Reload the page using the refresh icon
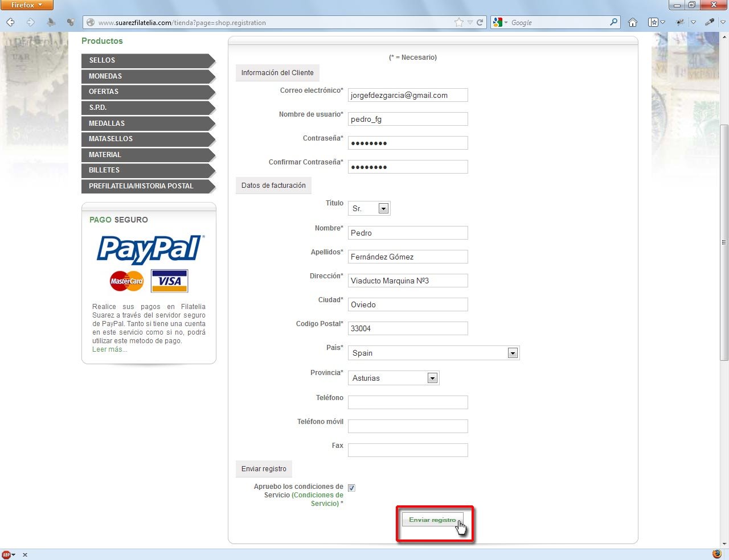Viewport: 729px width, 560px height. [x=480, y=22]
